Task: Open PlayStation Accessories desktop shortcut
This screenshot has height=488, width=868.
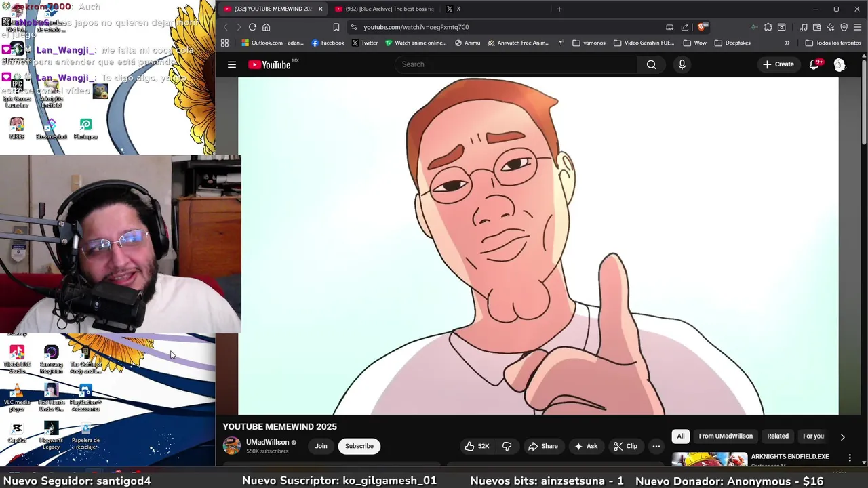Action: coord(85,398)
